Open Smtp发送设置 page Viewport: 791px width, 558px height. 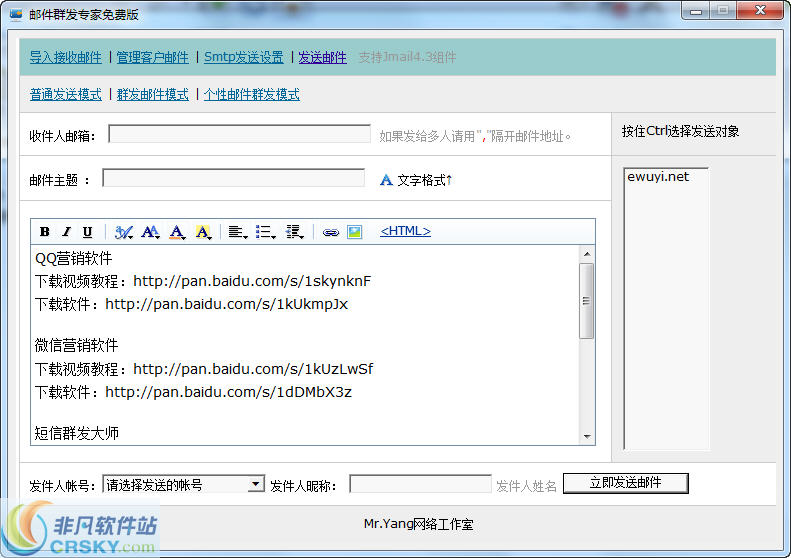point(244,58)
